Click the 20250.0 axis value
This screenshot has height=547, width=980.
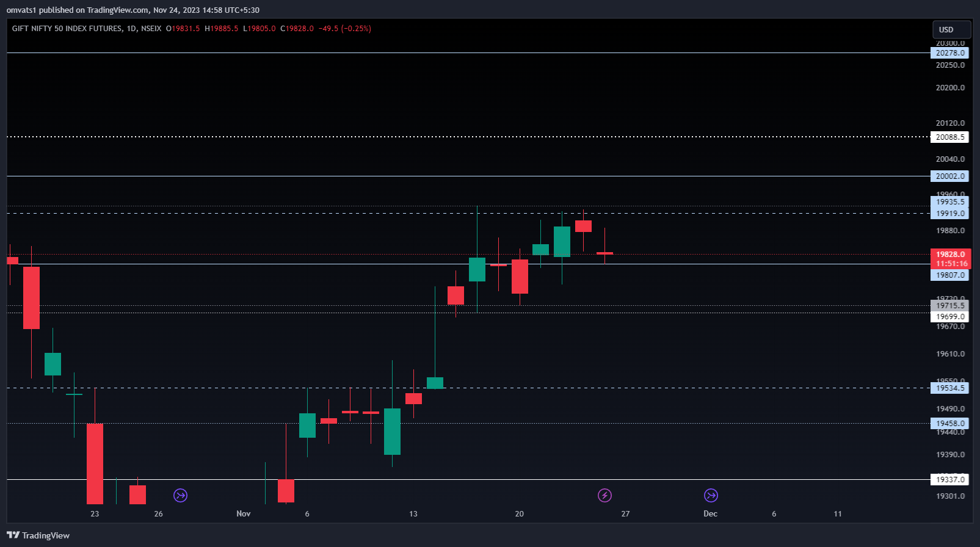click(x=950, y=65)
